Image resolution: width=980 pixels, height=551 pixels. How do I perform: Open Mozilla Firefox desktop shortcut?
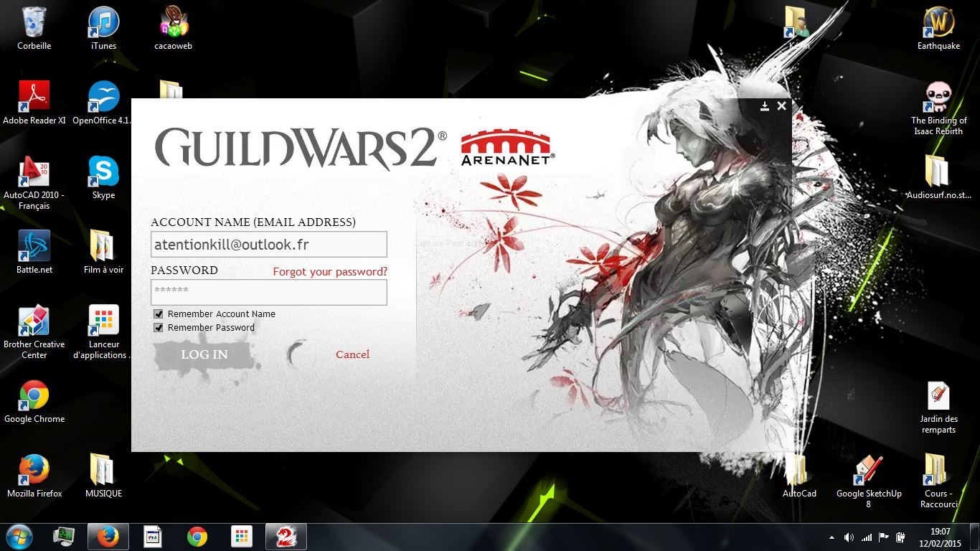point(34,476)
